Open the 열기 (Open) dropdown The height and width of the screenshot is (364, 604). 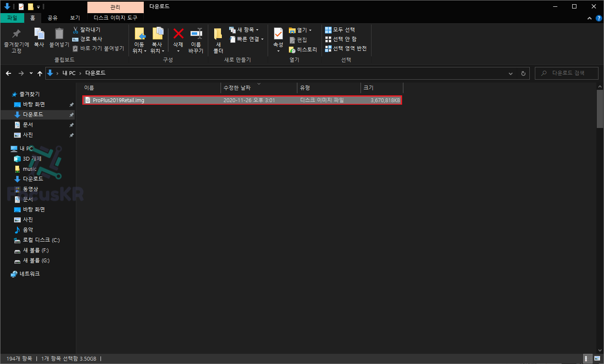tap(300, 30)
